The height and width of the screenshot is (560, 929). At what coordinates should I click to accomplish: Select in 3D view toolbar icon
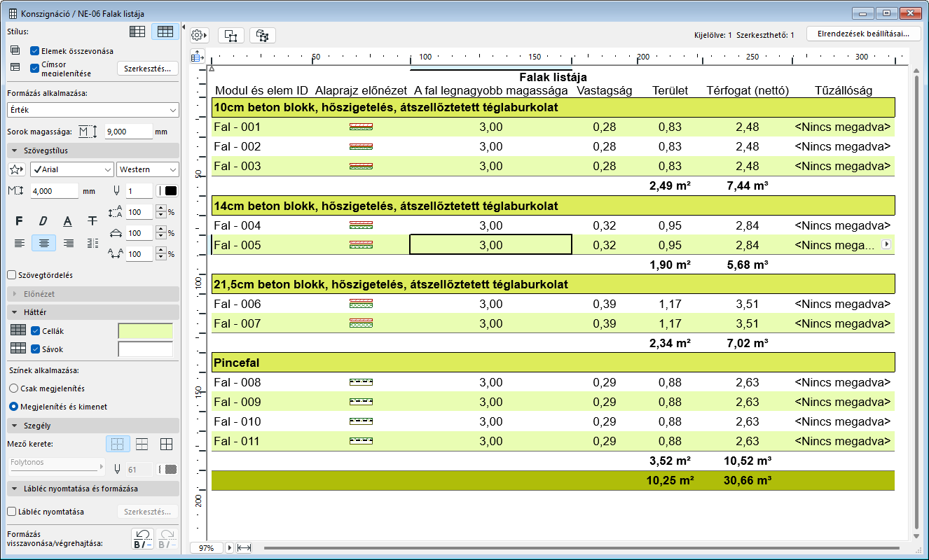pyautogui.click(x=263, y=36)
